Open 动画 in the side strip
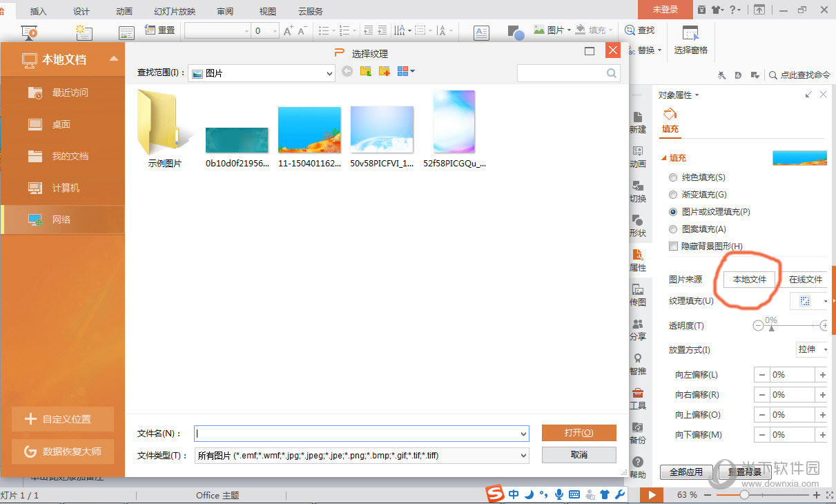The height and width of the screenshot is (504, 836). [638, 157]
